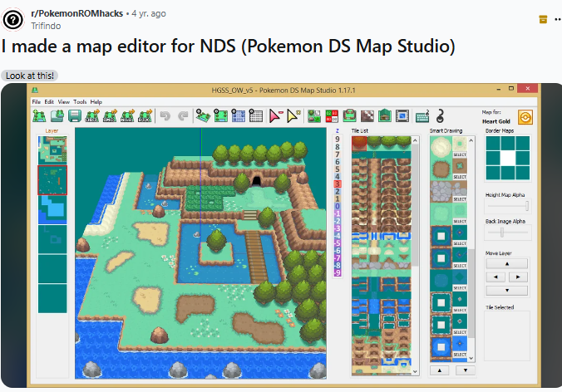562x392 pixels.
Task: Click the Undo arrow icon
Action: click(165, 116)
